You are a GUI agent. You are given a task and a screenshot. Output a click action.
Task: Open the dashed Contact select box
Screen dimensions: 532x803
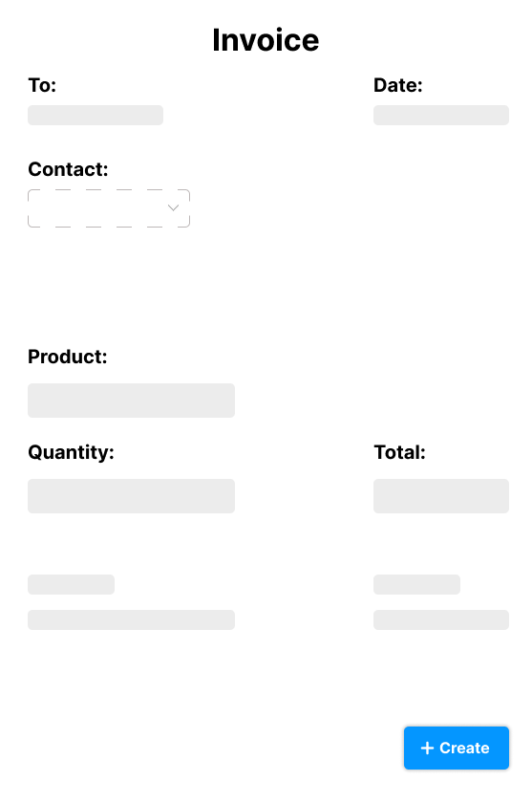tap(109, 208)
